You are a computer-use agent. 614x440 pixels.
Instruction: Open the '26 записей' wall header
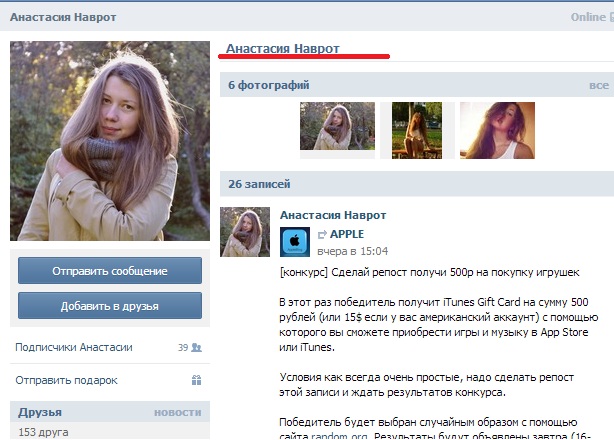point(259,184)
